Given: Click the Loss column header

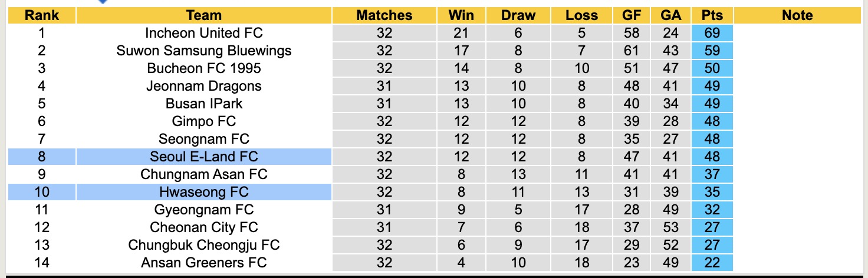Looking at the screenshot, I should point(581,16).
